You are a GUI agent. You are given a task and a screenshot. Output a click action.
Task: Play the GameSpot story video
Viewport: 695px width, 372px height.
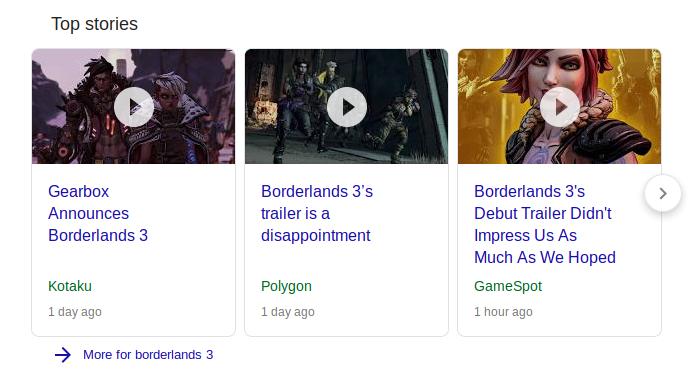[x=559, y=107]
